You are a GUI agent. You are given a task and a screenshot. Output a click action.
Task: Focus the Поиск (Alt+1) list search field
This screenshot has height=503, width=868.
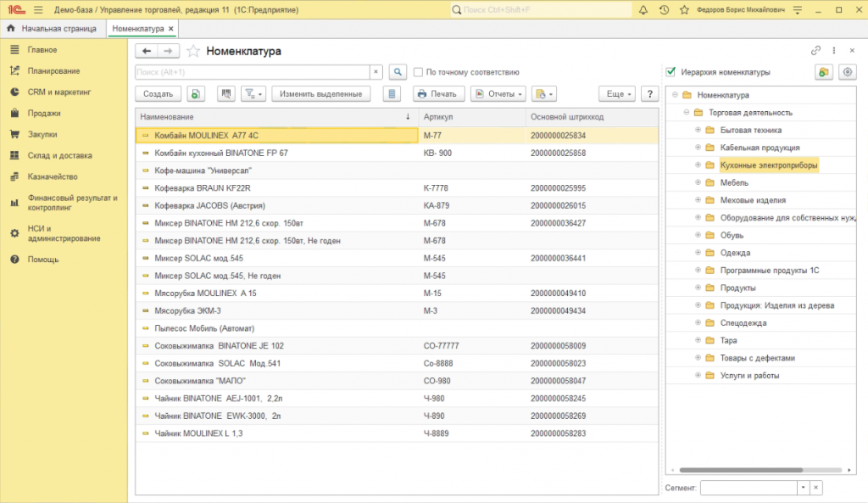tap(253, 72)
